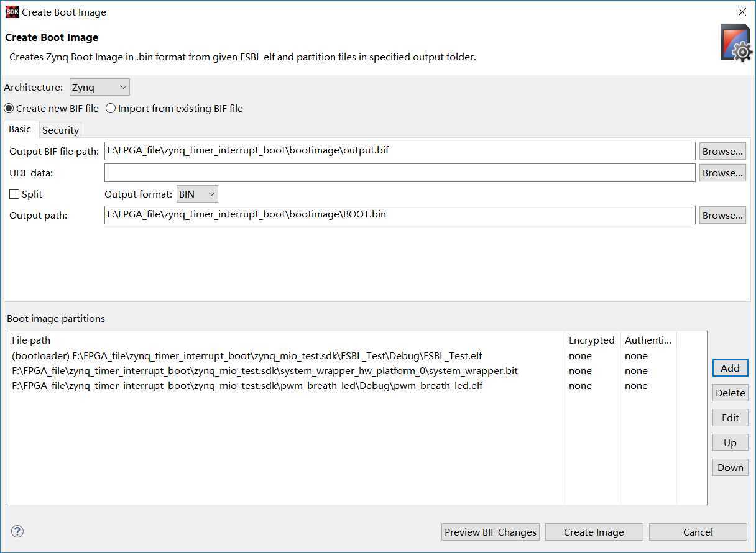Click the Edit partition button
756x553 pixels.
coord(730,418)
